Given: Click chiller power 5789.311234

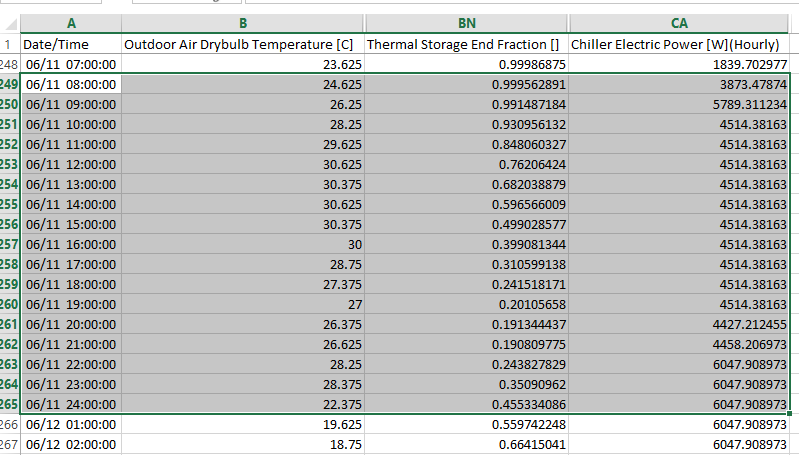Looking at the screenshot, I should coord(679,104).
